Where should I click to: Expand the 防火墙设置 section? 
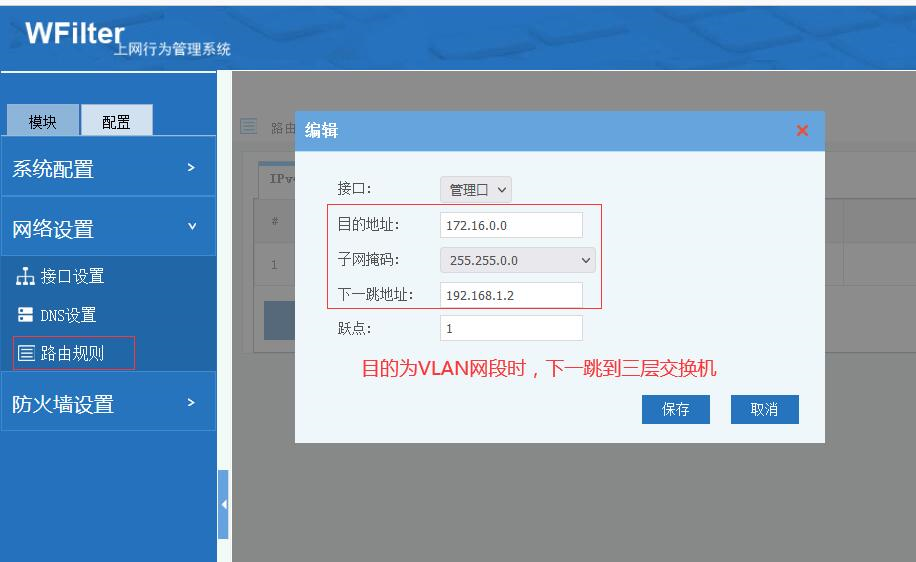(x=107, y=403)
